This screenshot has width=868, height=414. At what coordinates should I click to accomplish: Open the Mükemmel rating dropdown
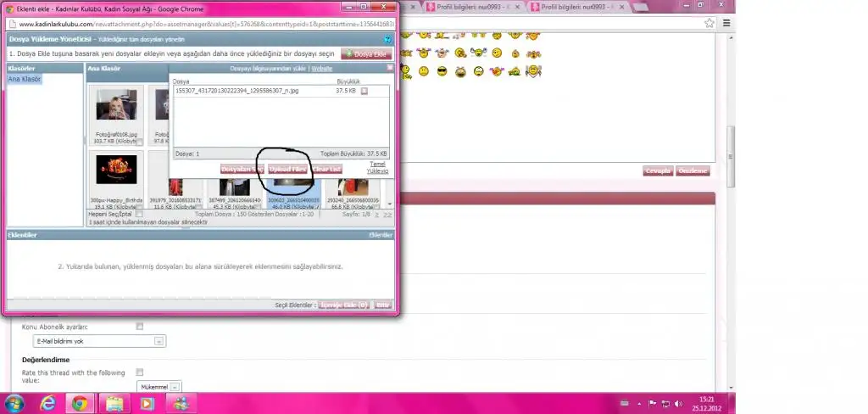tap(159, 387)
